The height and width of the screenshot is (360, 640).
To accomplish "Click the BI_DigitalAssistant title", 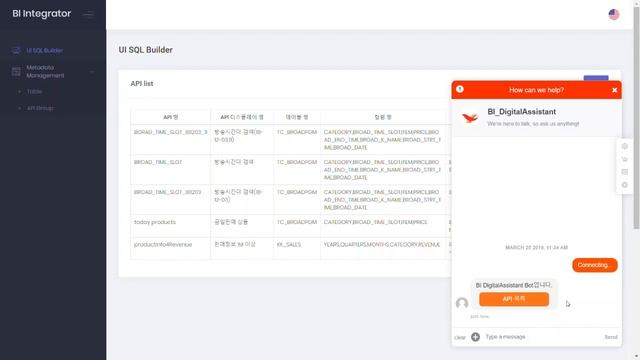I will coord(521,112).
